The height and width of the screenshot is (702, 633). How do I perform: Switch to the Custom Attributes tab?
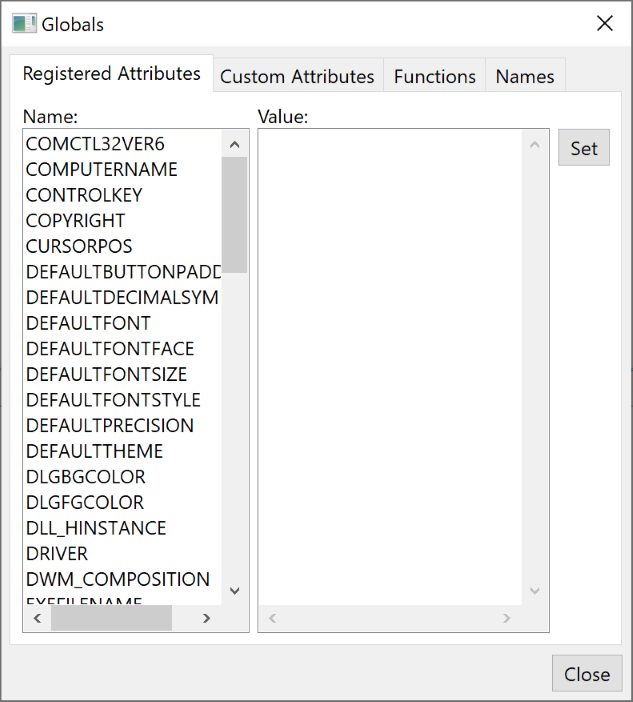(x=297, y=76)
